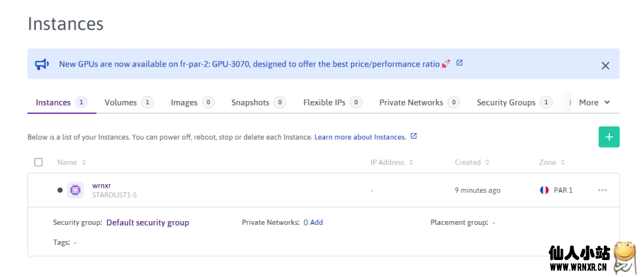The height and width of the screenshot is (277, 644).
Task: Open external link icon in GPU banner
Action: (x=459, y=63)
